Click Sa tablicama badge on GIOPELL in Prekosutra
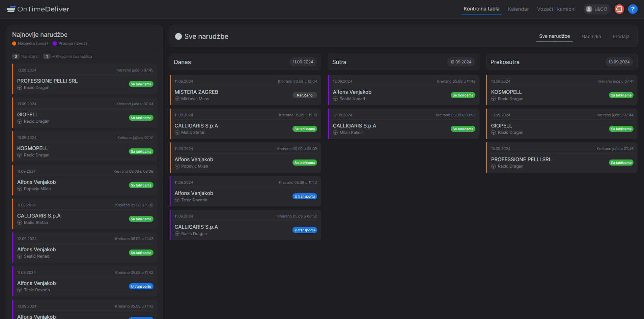644x319 pixels. pos(621,129)
